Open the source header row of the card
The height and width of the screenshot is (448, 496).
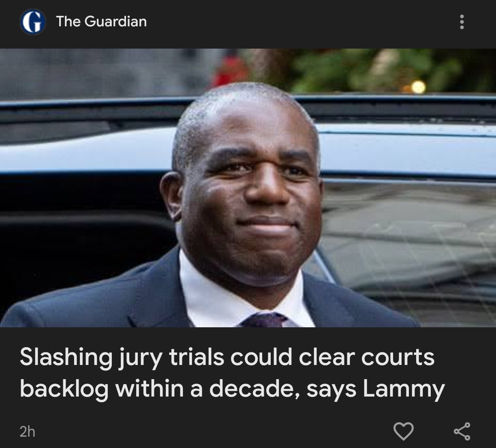pyautogui.click(x=248, y=22)
